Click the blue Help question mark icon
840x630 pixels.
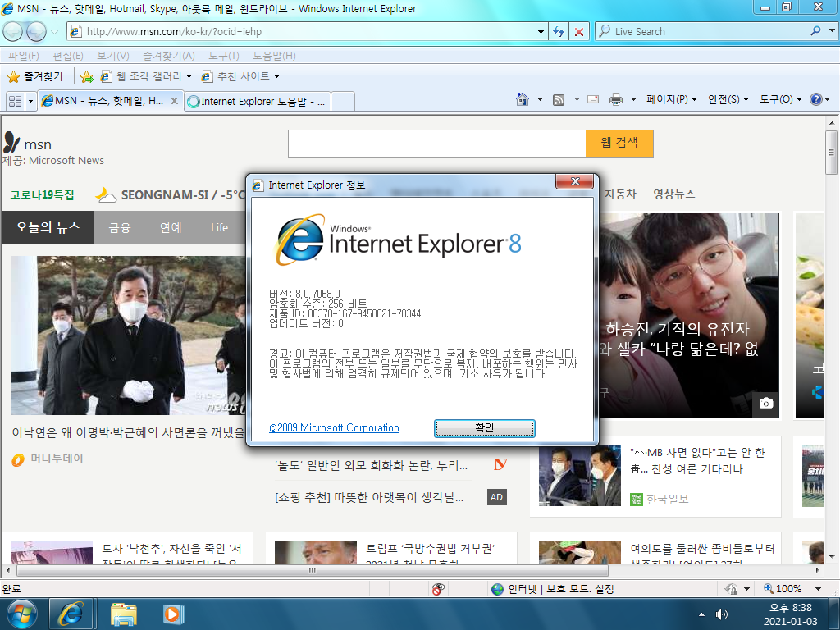tap(816, 99)
